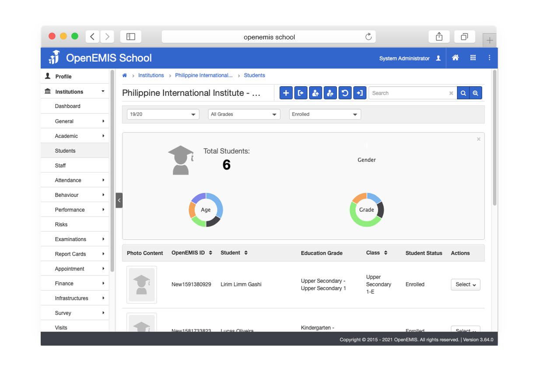Click the Institutions breadcrumb link
This screenshot has height=392, width=538.
tap(151, 75)
